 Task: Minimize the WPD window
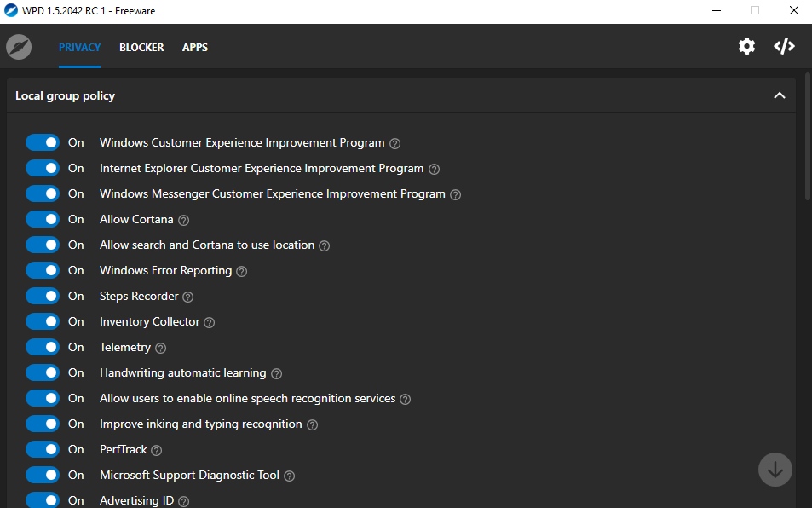coord(717,11)
